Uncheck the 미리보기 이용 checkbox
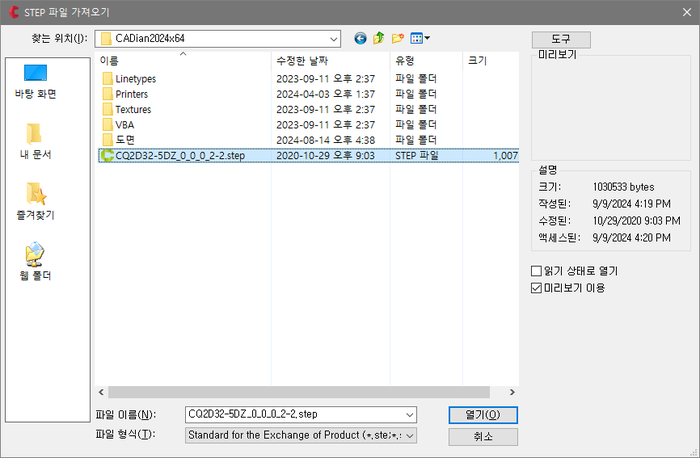The image size is (700, 458). pos(536,288)
